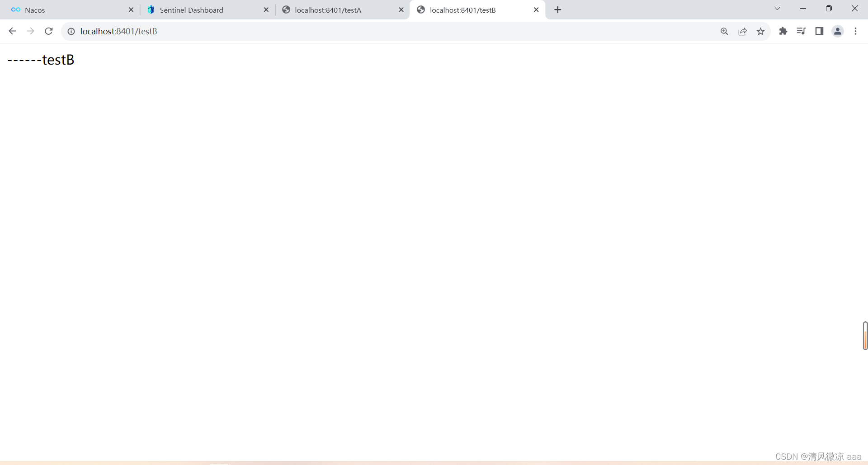
Task: Select the localhost:8401/testB tab
Action: click(x=477, y=9)
